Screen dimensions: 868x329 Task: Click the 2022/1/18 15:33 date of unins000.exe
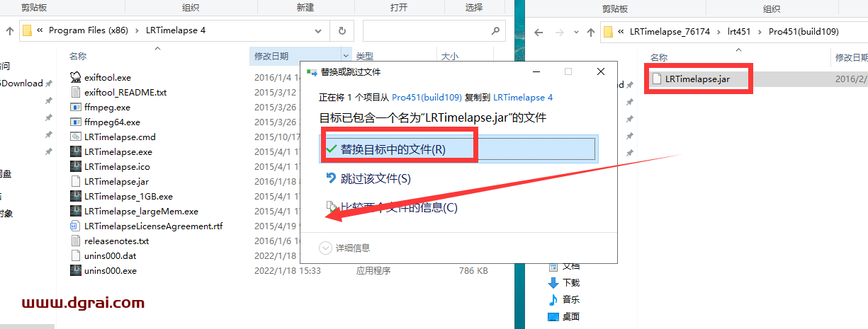pos(288,270)
